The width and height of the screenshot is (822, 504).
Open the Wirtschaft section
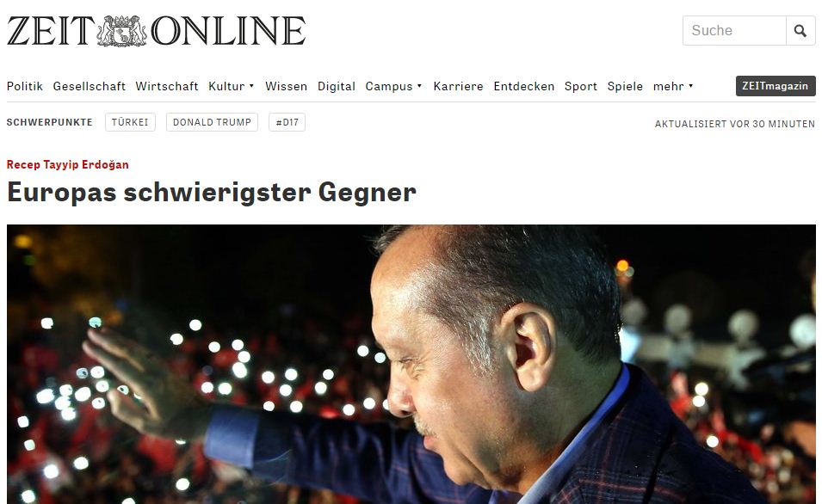(x=167, y=86)
